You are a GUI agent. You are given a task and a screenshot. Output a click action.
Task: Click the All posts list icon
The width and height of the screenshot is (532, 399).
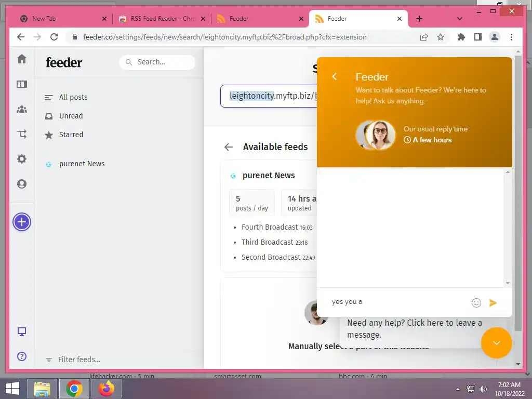pos(48,97)
